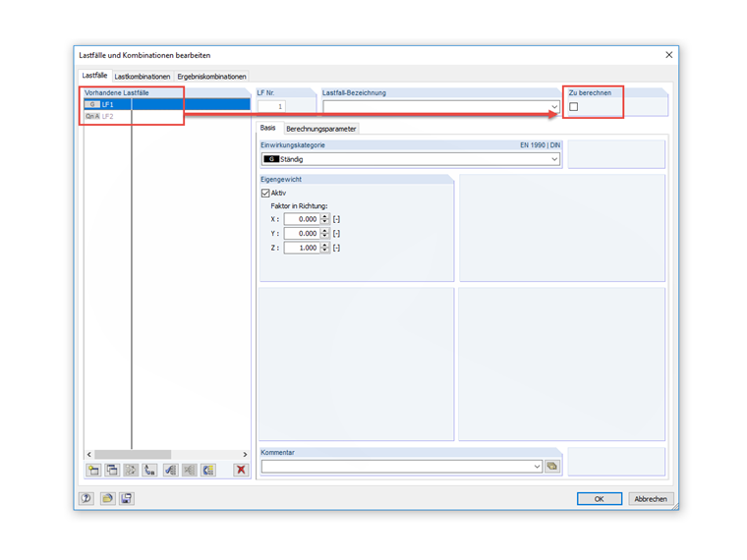This screenshot has width=747, height=560.
Task: Select load case LF1 in the list
Action: pos(167,104)
